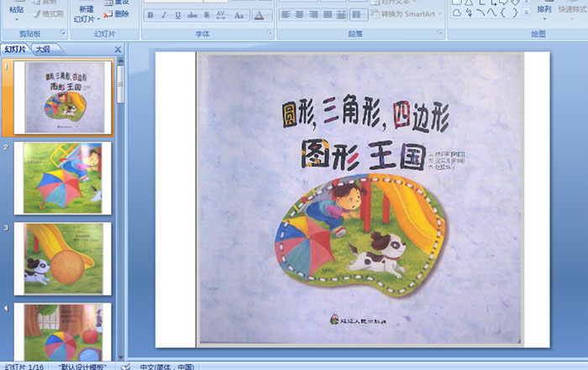588x370 pixels.
Task: Open Paragraph (段落) dialog launcher
Action: [x=440, y=33]
